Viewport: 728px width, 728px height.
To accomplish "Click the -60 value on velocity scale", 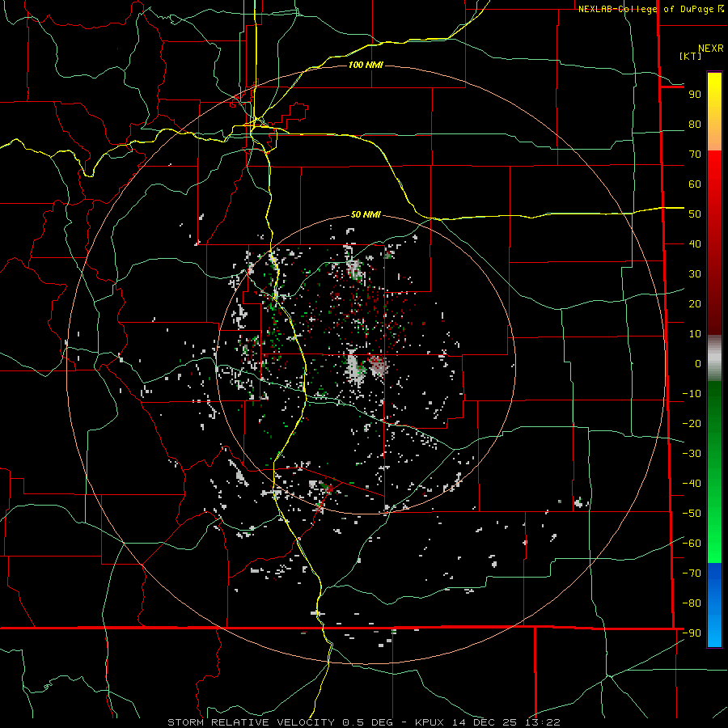I will tap(692, 544).
